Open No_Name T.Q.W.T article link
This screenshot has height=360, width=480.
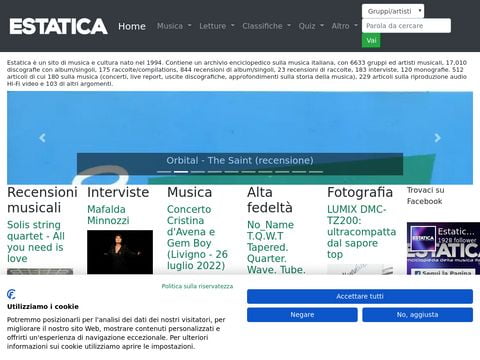pyautogui.click(x=276, y=247)
